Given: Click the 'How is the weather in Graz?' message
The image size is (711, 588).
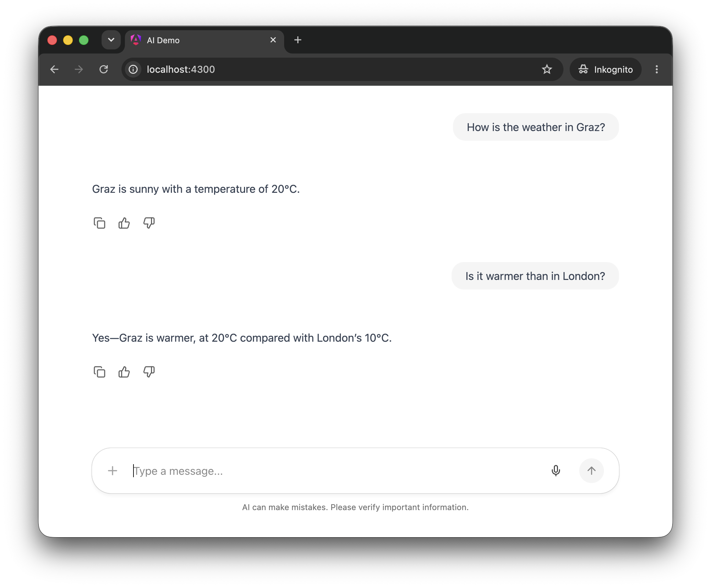Looking at the screenshot, I should [x=536, y=127].
